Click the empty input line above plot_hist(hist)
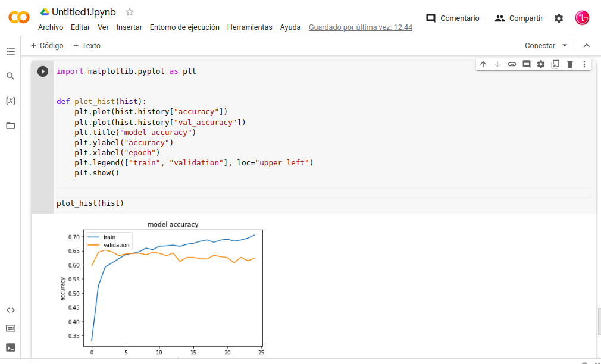This screenshot has width=601, height=364. point(321,193)
